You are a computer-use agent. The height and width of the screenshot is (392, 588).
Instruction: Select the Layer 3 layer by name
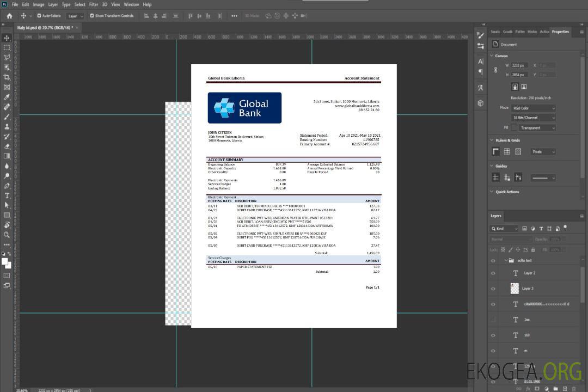coord(528,289)
